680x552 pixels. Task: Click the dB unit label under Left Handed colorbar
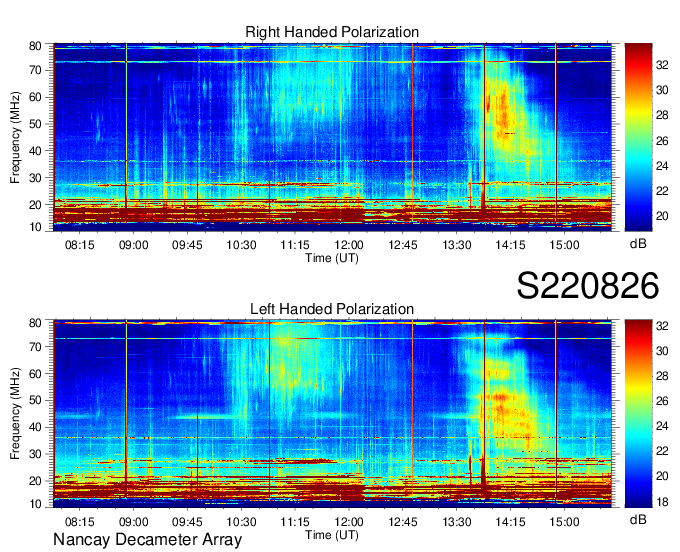tap(638, 519)
